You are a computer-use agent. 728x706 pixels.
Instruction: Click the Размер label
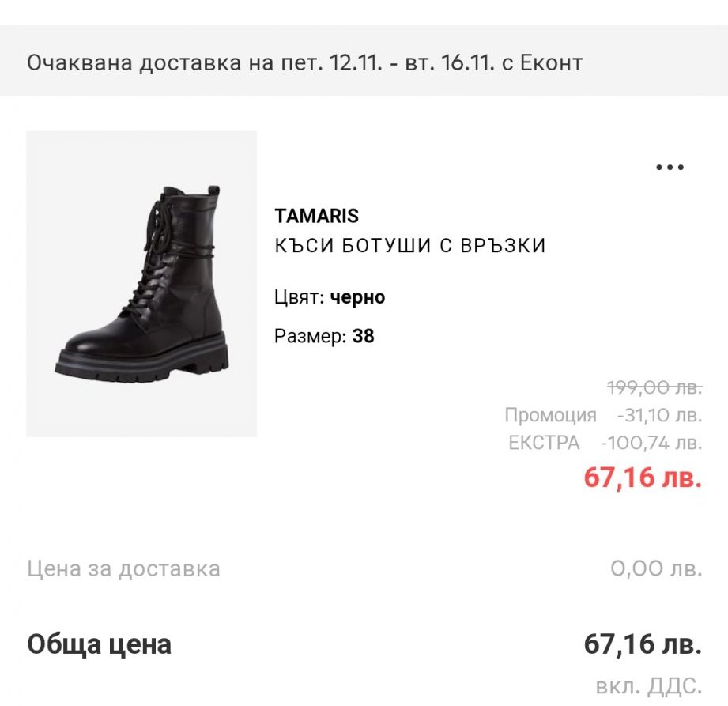(x=310, y=336)
